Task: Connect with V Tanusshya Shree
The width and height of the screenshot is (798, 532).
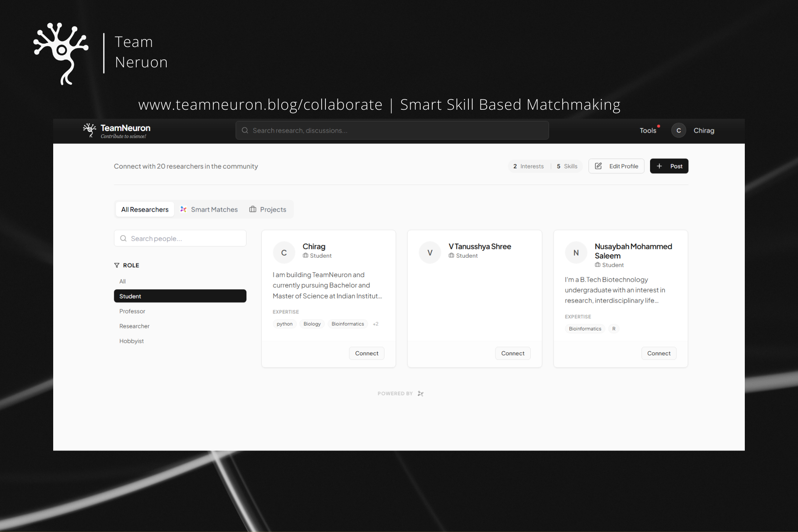Action: click(x=512, y=353)
